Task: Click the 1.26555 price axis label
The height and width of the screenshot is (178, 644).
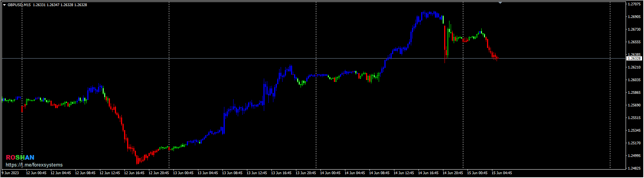Action: pos(634,42)
